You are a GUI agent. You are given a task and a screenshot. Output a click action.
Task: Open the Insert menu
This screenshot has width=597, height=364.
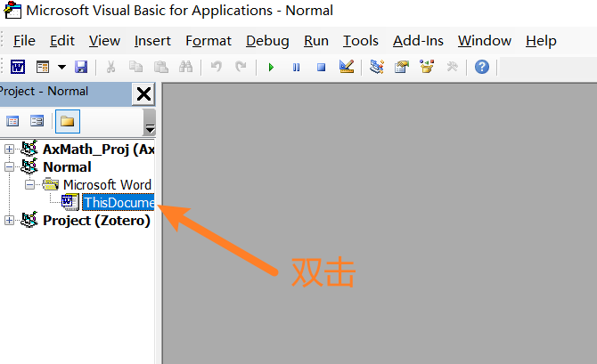click(x=152, y=41)
